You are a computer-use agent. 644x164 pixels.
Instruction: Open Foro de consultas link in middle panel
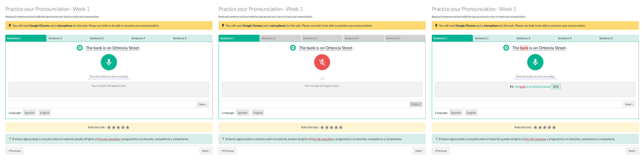coord(322,139)
